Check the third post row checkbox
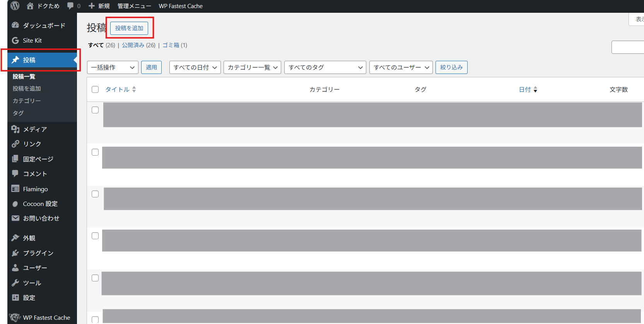This screenshot has height=324, width=644. coord(95,194)
